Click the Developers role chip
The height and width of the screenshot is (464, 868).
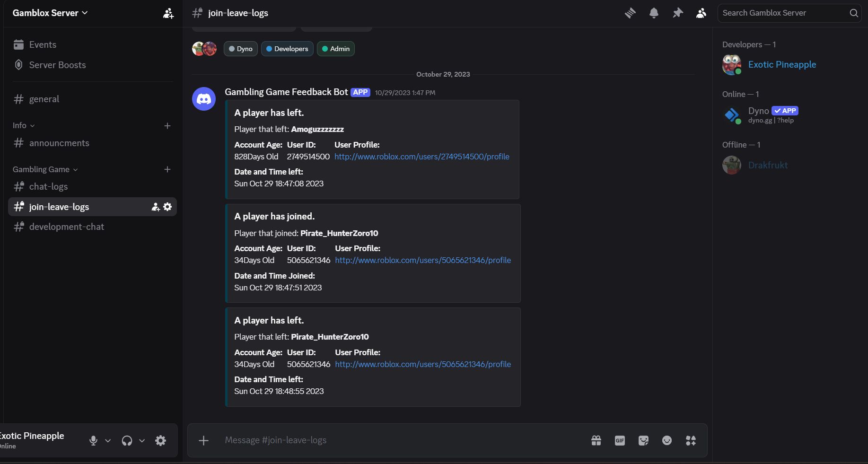[x=287, y=49]
